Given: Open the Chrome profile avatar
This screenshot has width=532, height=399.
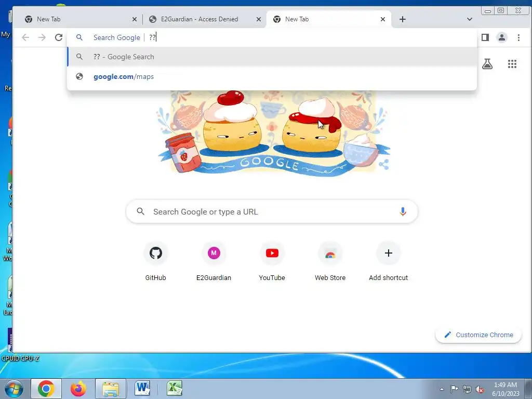Looking at the screenshot, I should [x=502, y=37].
